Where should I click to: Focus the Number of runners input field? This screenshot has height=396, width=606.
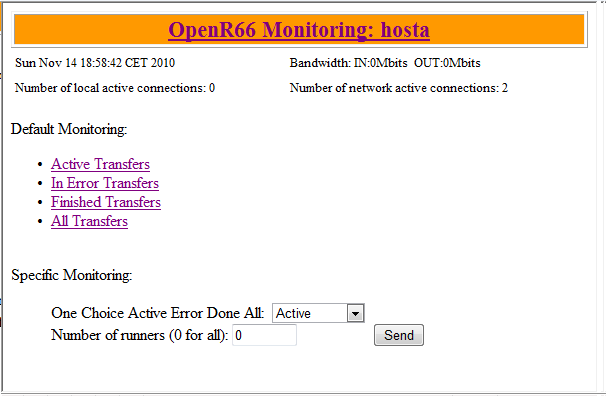pyautogui.click(x=264, y=335)
